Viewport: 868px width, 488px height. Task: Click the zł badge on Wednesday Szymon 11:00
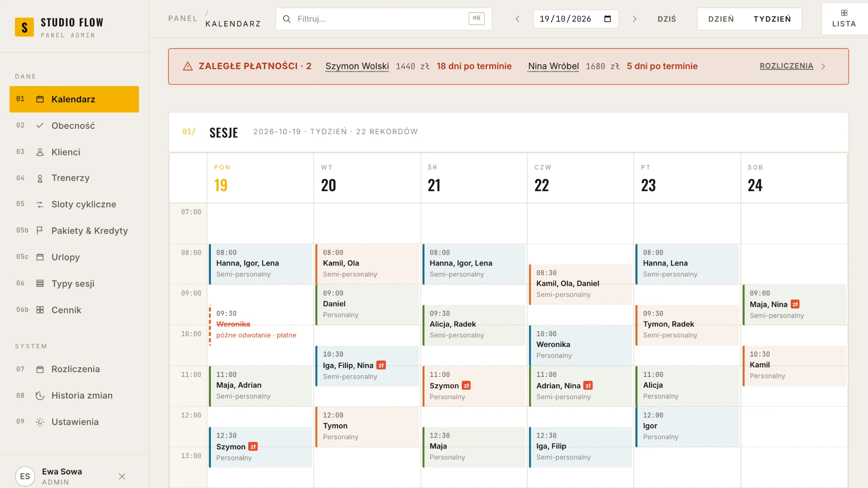pos(466,386)
